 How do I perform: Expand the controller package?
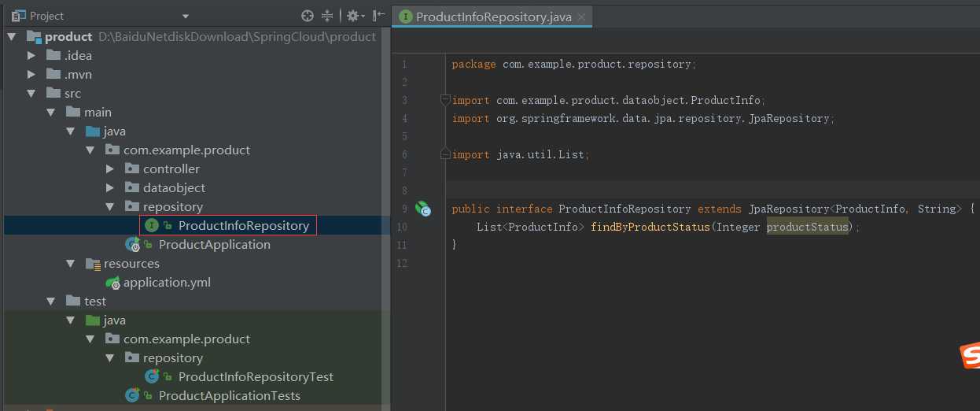point(110,168)
